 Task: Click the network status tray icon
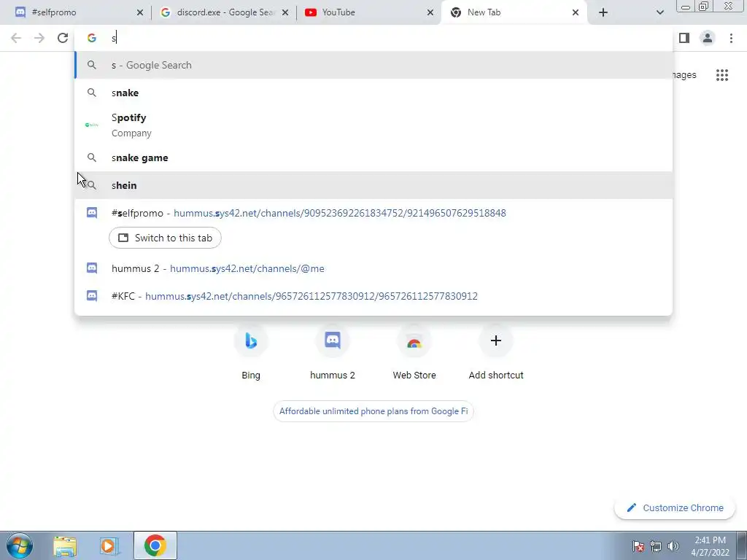[656, 546]
